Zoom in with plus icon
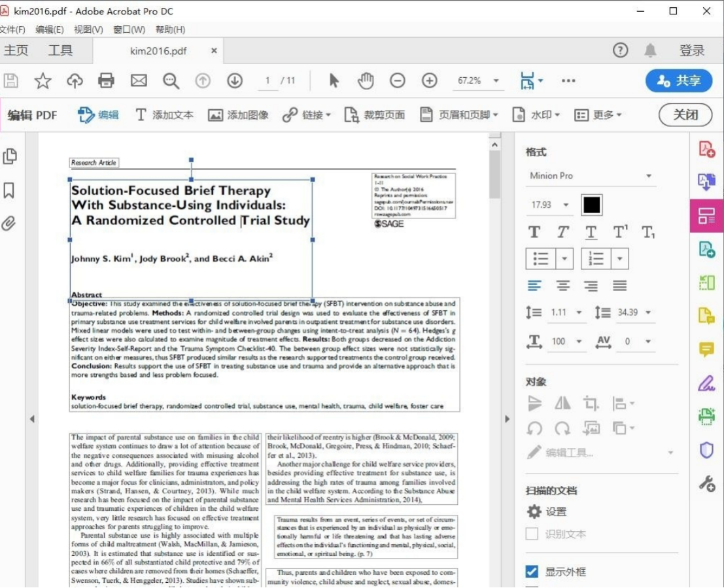Viewport: 724px width, 588px height. tap(430, 81)
